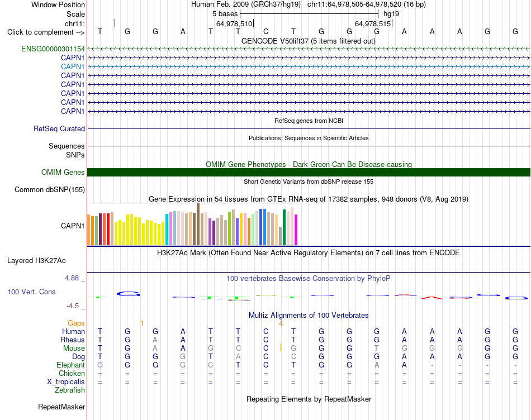Click the Layered H3K27Ac track label
The width and height of the screenshot is (531, 420).
36,261
